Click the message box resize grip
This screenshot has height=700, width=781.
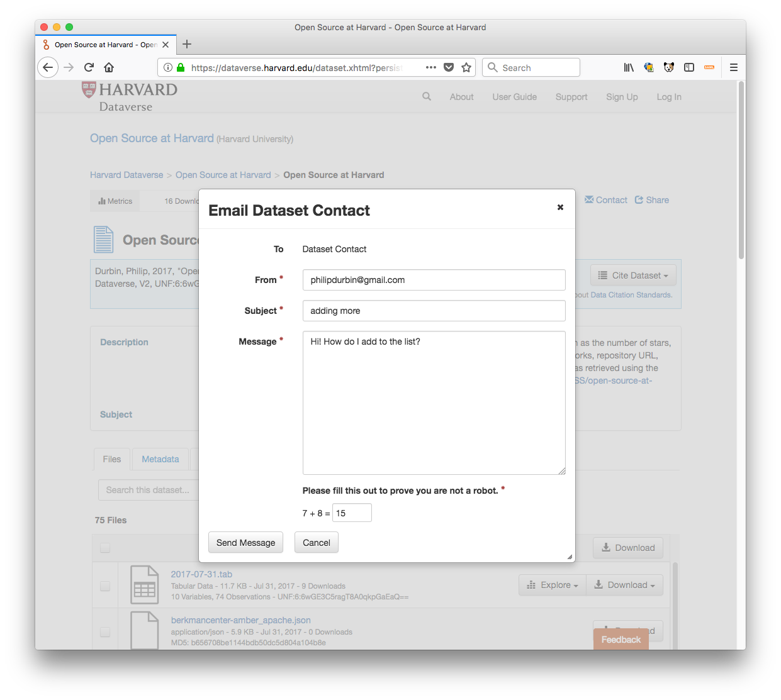[562, 471]
